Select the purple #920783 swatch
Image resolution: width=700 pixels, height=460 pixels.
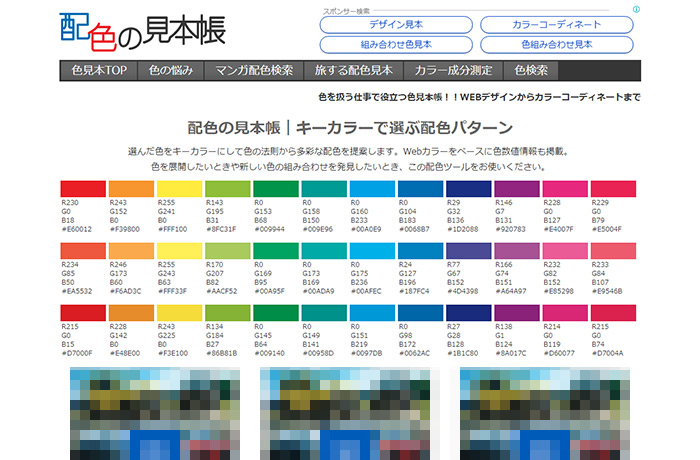517,189
